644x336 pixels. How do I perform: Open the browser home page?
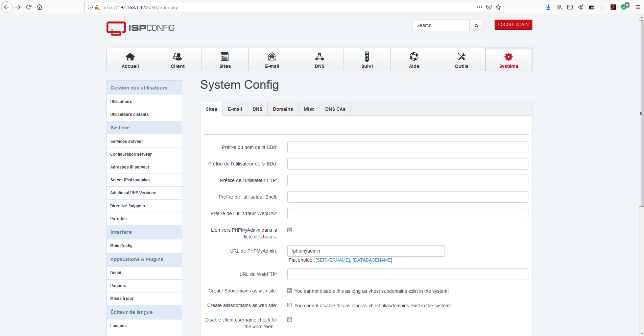point(40,7)
